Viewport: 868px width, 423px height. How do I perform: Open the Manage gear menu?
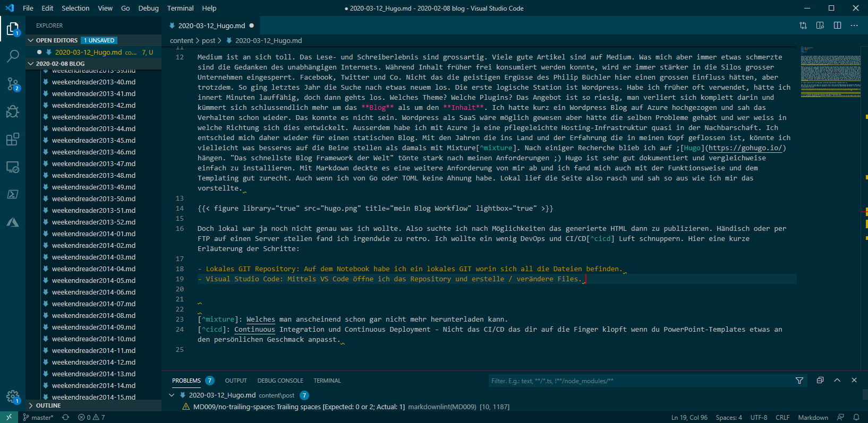(x=13, y=396)
